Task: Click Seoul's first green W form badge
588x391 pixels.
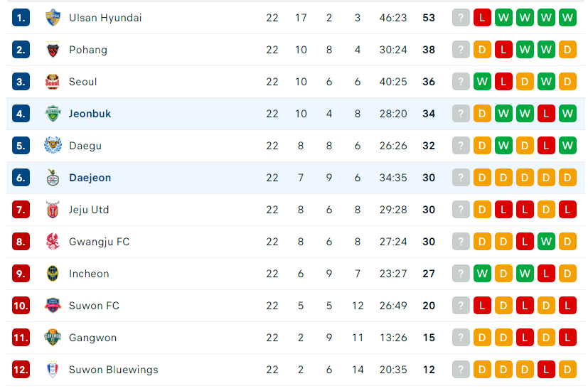Action: [x=482, y=82]
